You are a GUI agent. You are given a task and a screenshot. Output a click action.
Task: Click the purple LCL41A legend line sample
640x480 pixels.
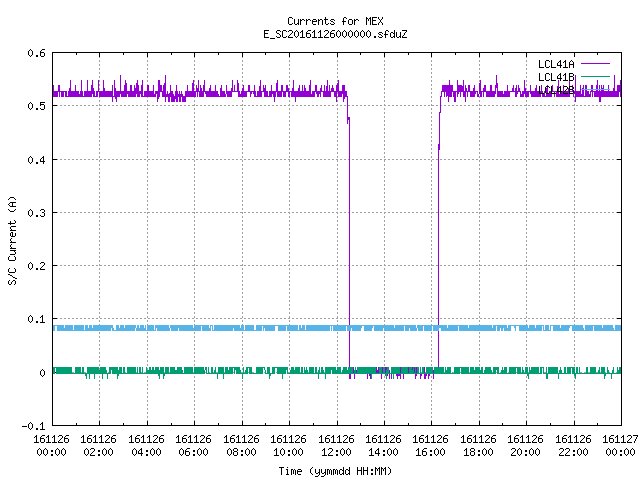click(x=595, y=64)
